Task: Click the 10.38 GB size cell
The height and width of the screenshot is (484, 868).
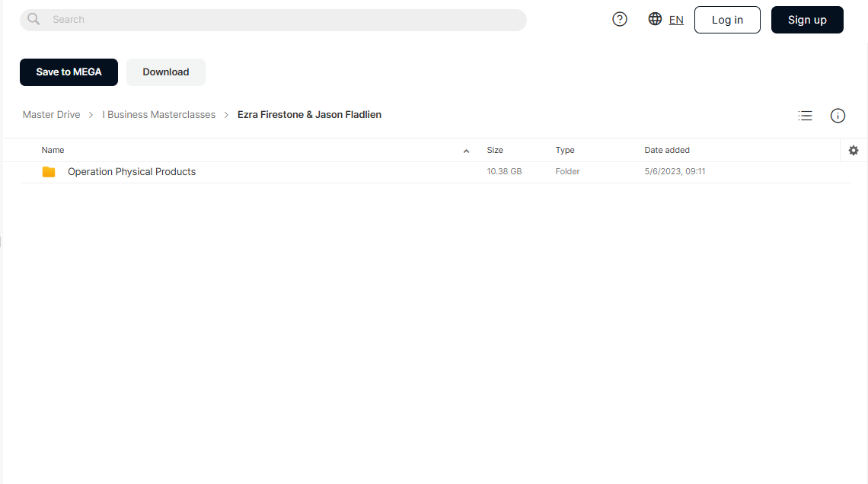Action: (504, 171)
